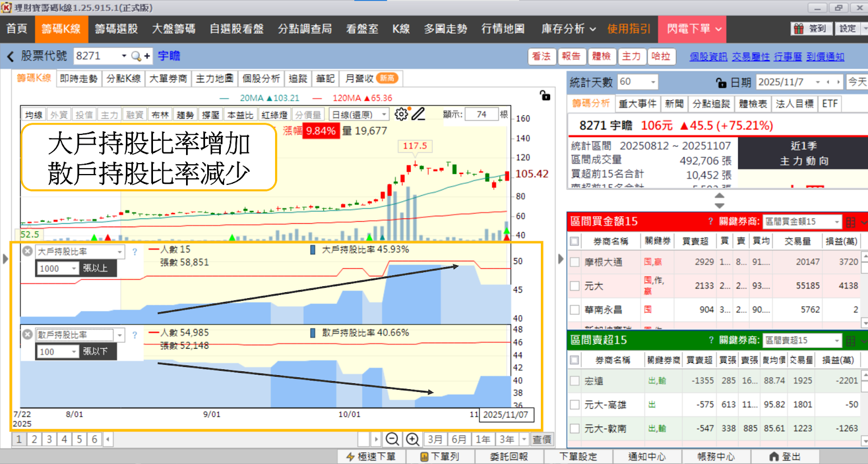Tick the select-all checkbox in 區間賣超15 table
This screenshot has height=464, width=868.
[575, 360]
